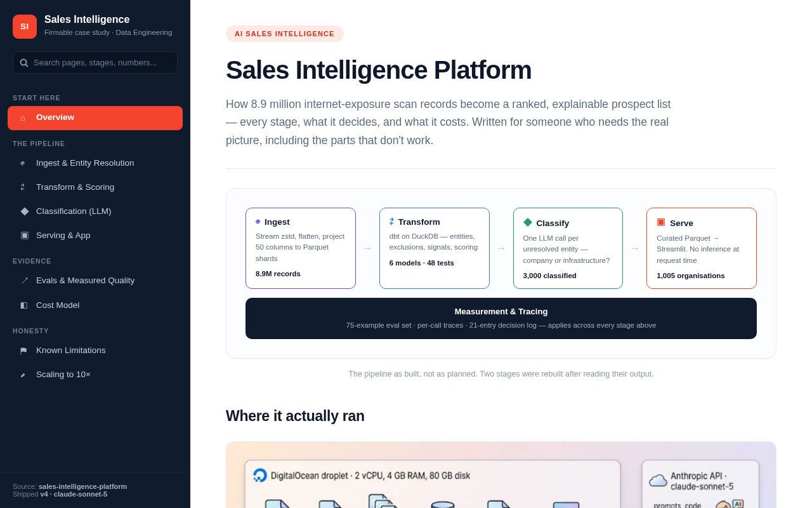Click the Ingest & Entity Resolution sidebar icon
The width and height of the screenshot is (812, 508).
tap(23, 163)
